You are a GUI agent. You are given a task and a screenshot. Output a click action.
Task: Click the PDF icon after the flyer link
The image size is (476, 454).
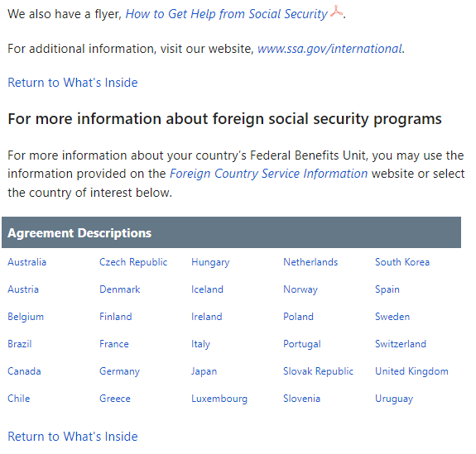tap(336, 12)
